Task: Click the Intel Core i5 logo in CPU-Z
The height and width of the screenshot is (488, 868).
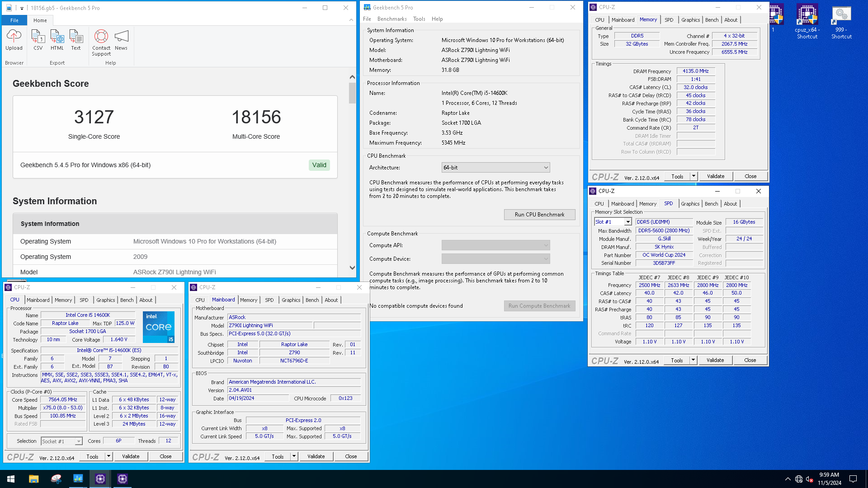Action: click(x=158, y=327)
